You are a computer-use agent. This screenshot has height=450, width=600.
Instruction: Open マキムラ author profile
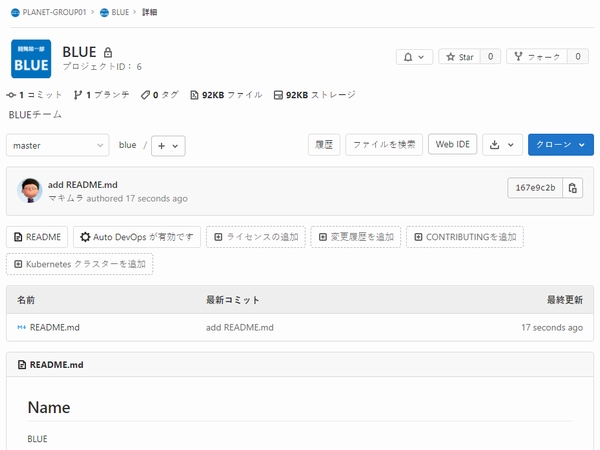click(66, 199)
